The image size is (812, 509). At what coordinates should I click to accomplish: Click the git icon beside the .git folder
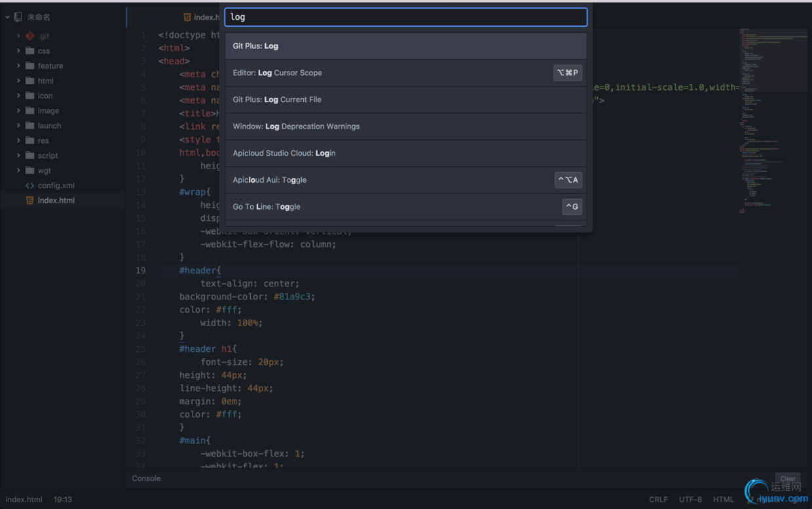click(x=30, y=36)
